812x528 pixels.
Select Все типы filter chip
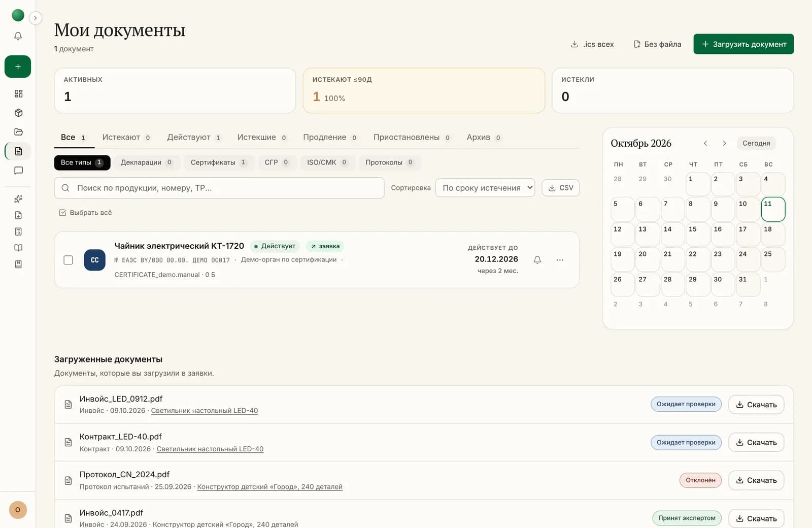tap(82, 162)
